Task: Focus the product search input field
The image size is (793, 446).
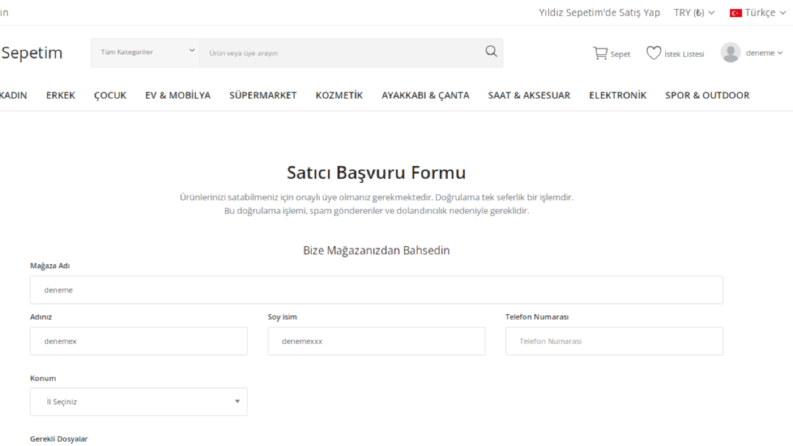Action: click(x=341, y=53)
